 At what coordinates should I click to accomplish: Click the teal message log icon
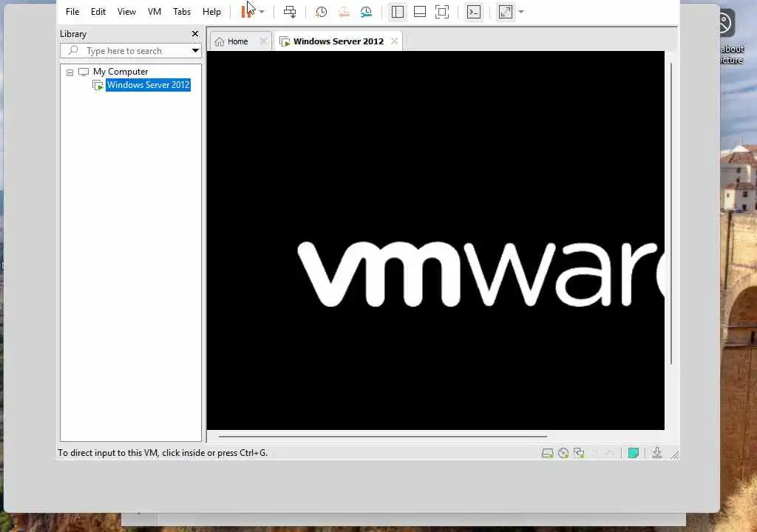[x=634, y=453]
